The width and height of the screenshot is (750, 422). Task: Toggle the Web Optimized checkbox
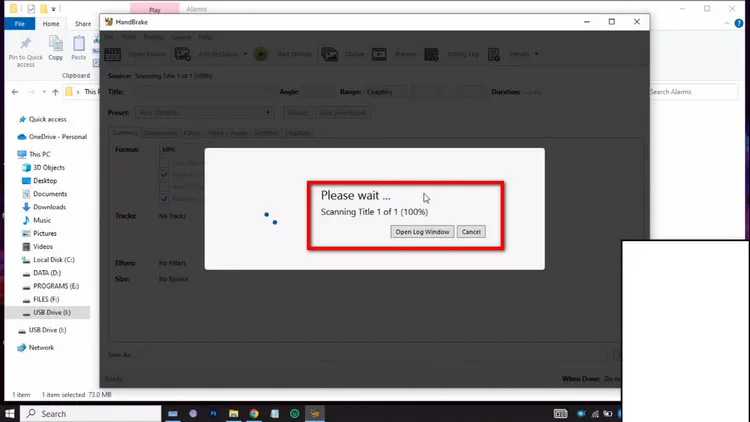pyautogui.click(x=164, y=163)
